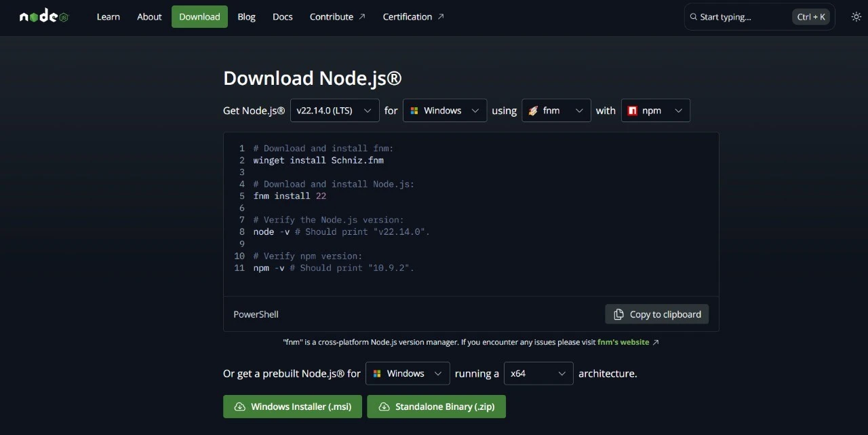Download the Standalone Binary (.zip)
868x435 pixels.
point(436,406)
